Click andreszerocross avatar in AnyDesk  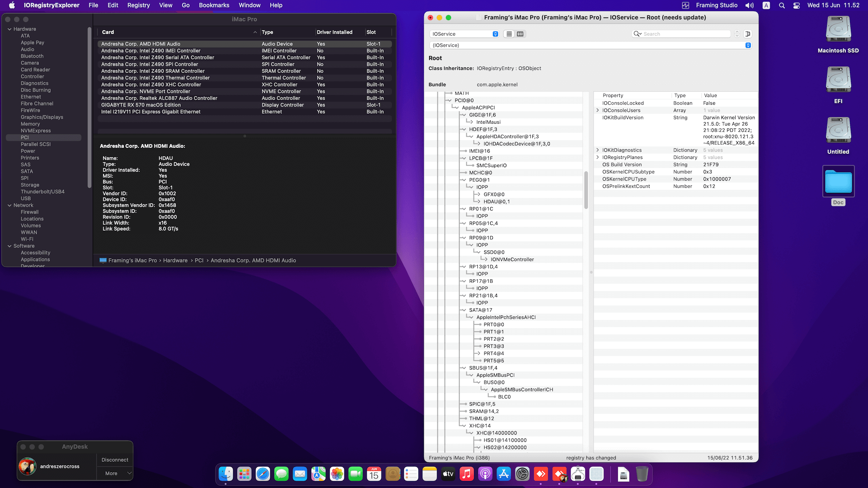click(x=28, y=466)
